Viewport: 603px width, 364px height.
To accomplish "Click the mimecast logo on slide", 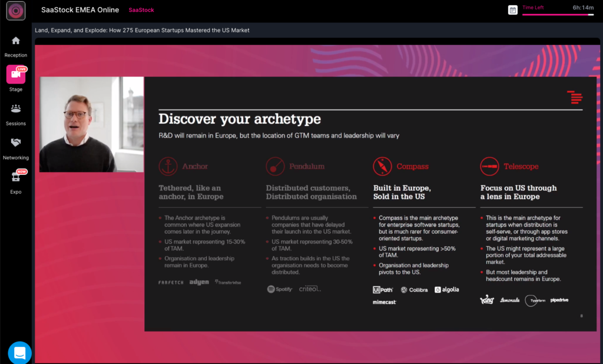I will [384, 302].
